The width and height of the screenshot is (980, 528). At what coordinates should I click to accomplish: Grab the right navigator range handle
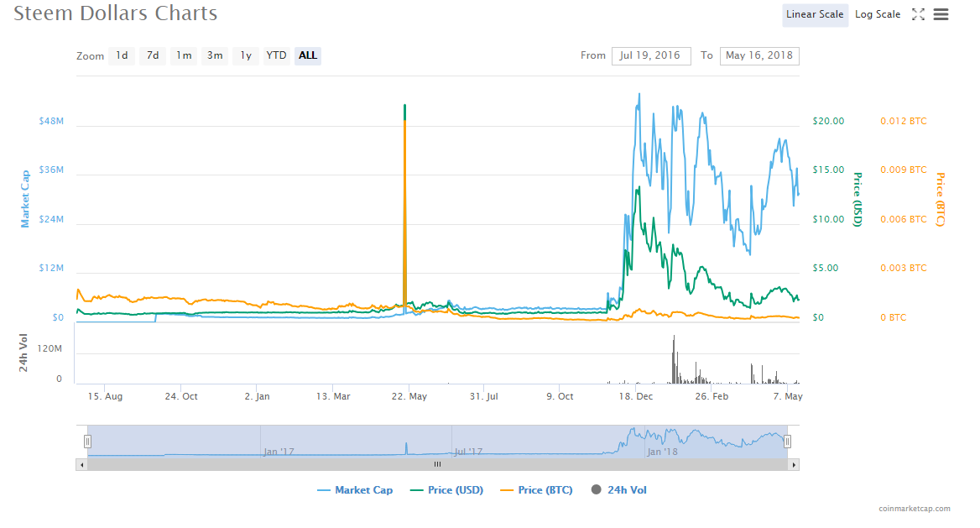787,442
